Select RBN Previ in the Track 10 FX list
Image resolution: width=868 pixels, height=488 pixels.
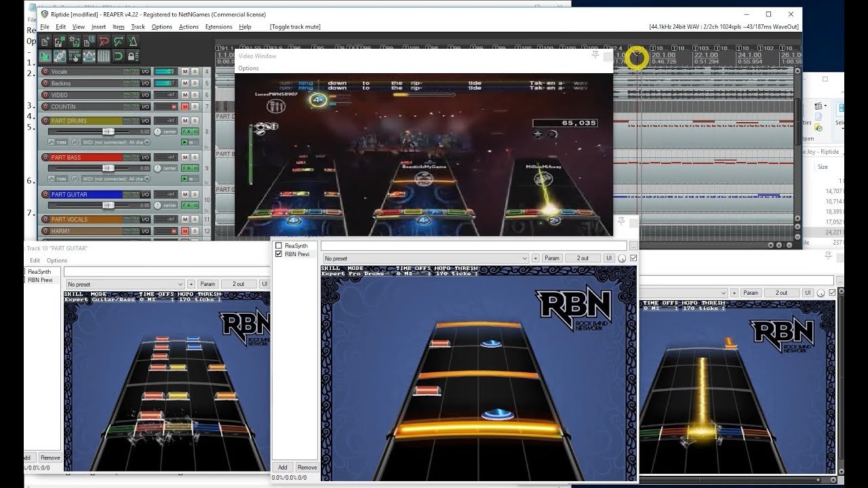pyautogui.click(x=40, y=280)
